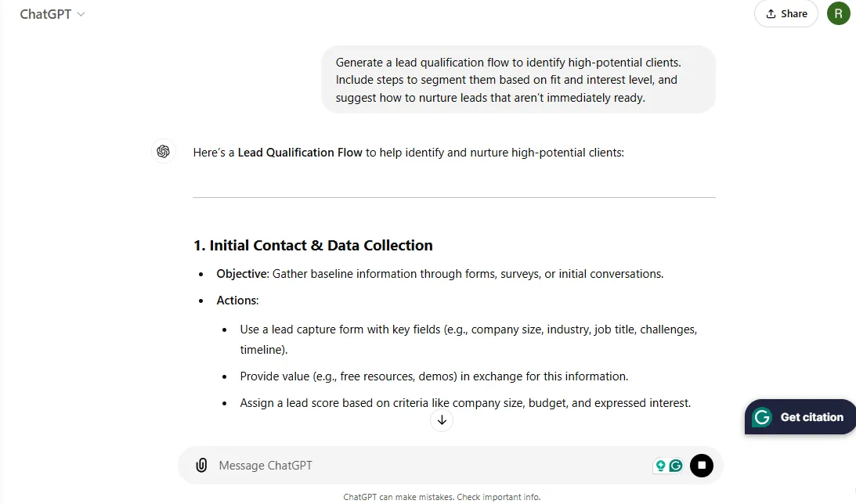Expand the ChatGPT model selector dropdown
The image size is (856, 504).
click(52, 14)
